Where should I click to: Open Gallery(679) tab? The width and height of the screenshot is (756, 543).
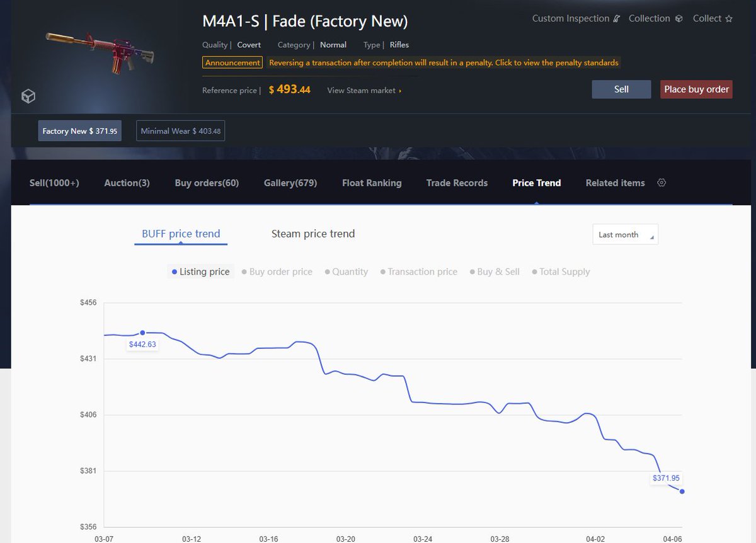290,183
